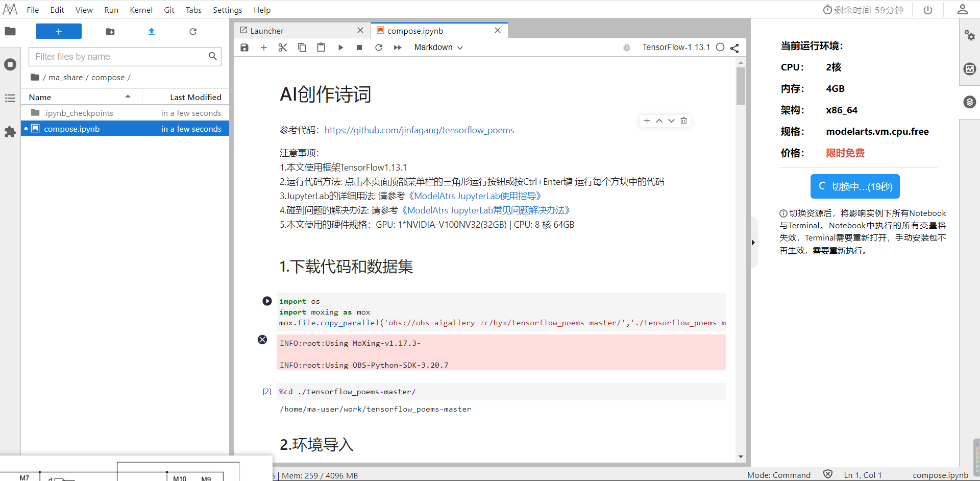The height and width of the screenshot is (481, 980).
Task: Open the file browser sidebar panel
Action: 10,31
